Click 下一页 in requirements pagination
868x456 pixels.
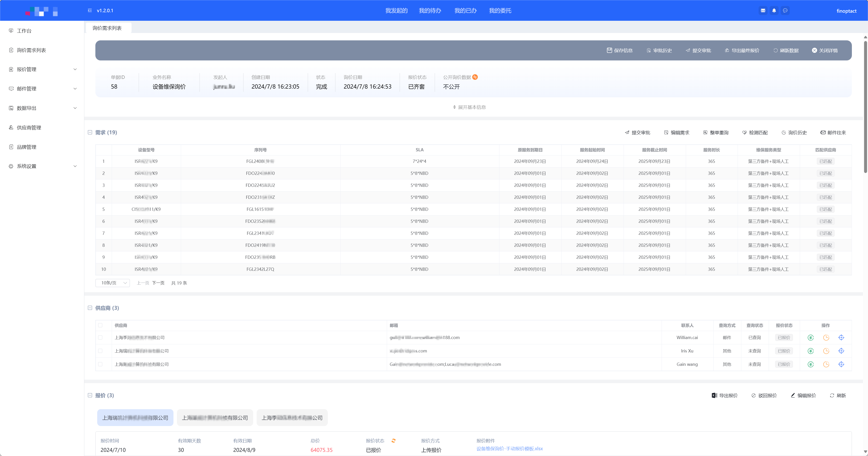pyautogui.click(x=158, y=283)
